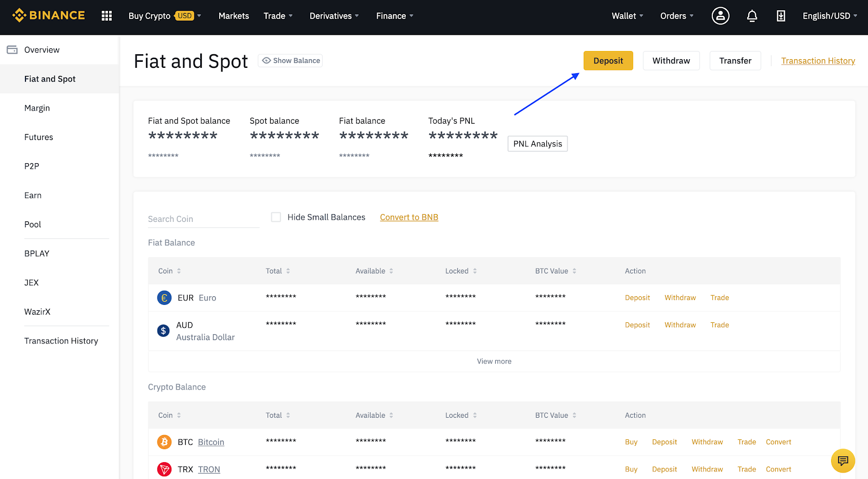Toggle Show Balance eye button
868x479 pixels.
click(290, 61)
